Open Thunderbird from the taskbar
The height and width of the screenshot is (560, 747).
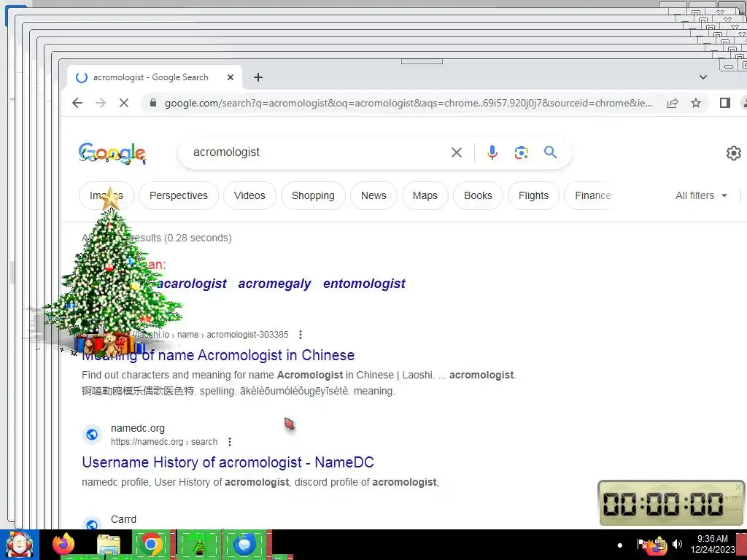(245, 544)
